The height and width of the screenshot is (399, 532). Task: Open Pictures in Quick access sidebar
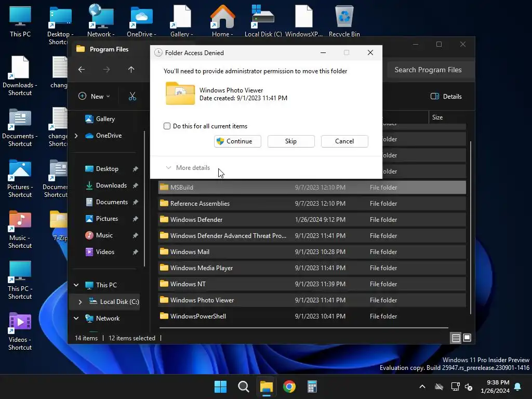pyautogui.click(x=102, y=219)
